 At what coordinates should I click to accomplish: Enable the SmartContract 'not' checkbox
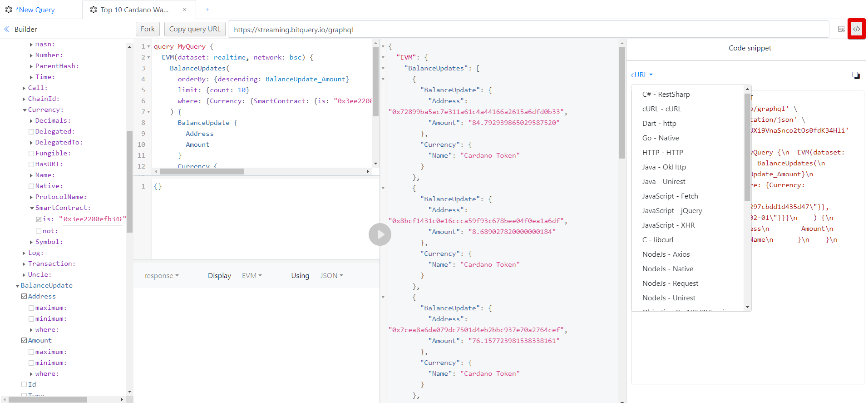click(39, 231)
